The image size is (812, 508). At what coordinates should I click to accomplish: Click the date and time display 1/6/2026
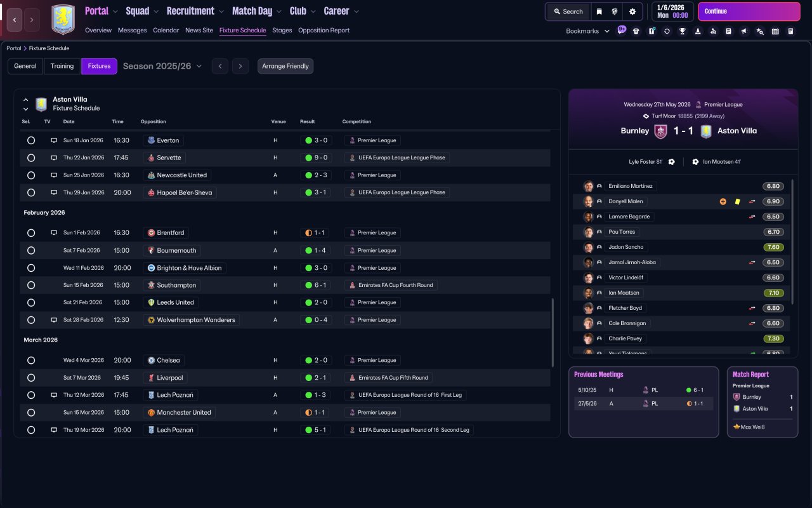coord(672,11)
